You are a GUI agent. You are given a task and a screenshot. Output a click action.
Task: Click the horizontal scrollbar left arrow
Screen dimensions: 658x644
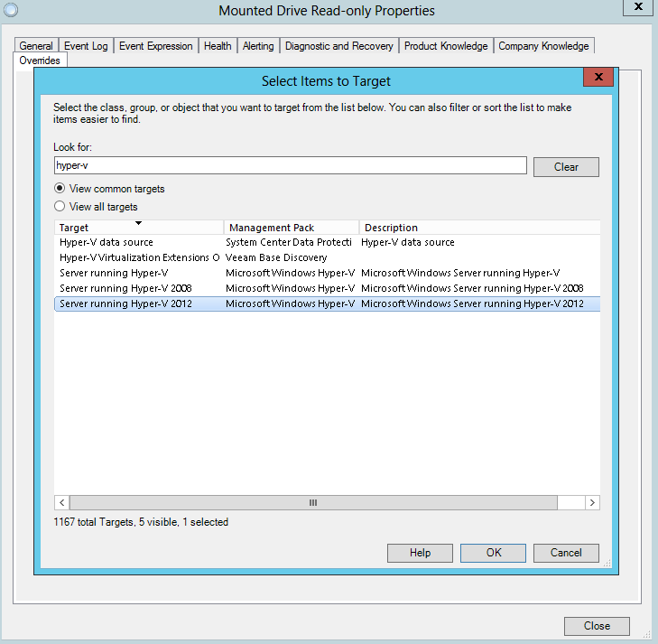pyautogui.click(x=62, y=502)
